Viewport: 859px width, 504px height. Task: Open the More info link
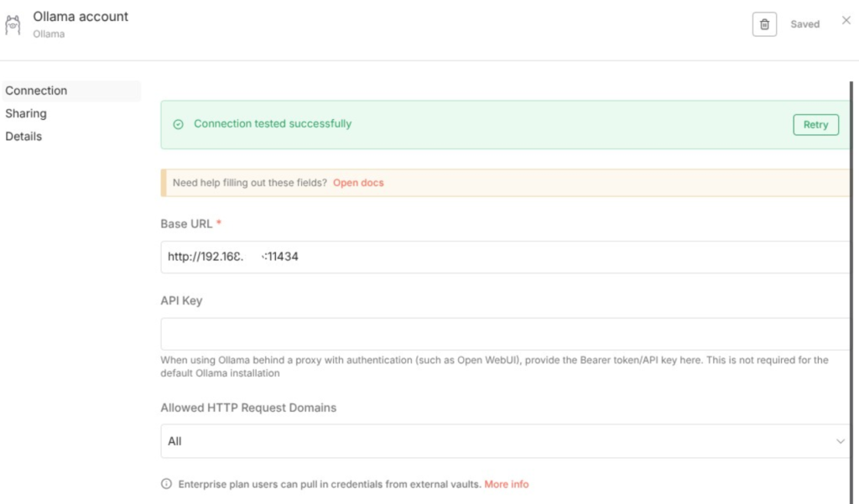click(507, 484)
